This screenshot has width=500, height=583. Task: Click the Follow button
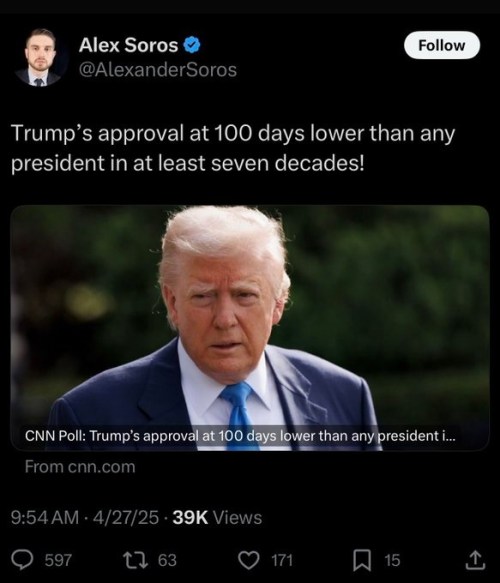442,45
